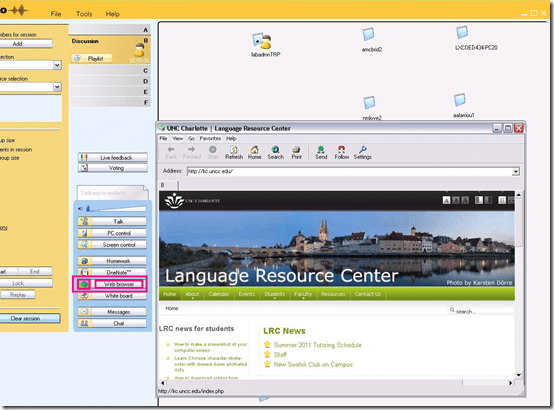
Task: Open the About website navigation item
Action: click(x=192, y=294)
